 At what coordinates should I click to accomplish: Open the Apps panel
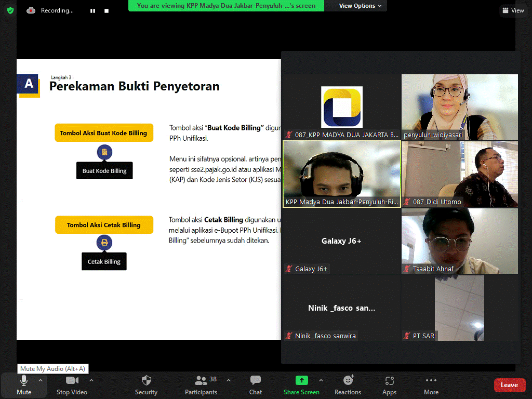coord(389,385)
